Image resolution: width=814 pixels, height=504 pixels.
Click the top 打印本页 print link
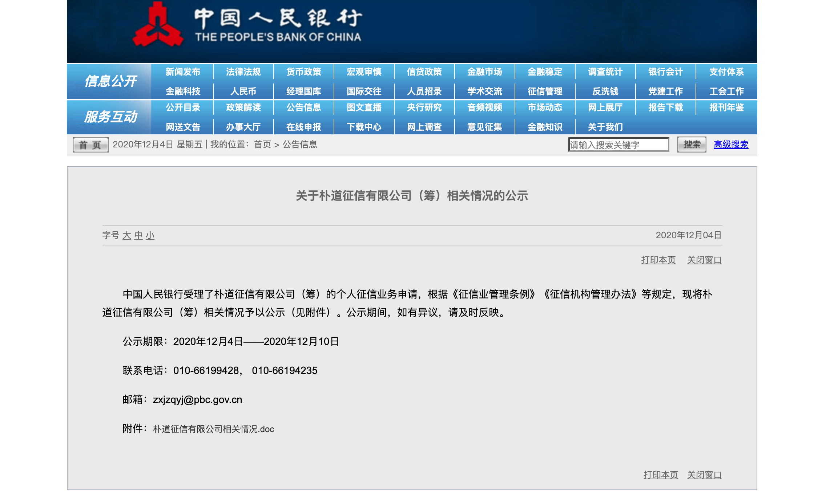(x=658, y=260)
